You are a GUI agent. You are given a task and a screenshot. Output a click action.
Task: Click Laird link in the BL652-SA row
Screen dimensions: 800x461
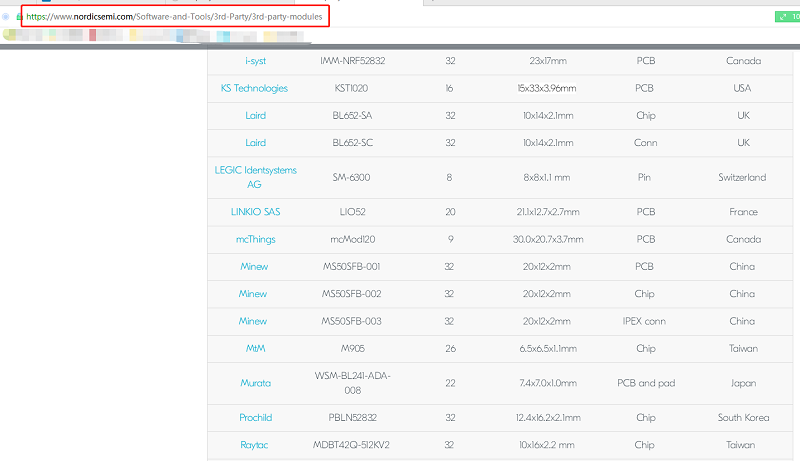click(x=255, y=116)
